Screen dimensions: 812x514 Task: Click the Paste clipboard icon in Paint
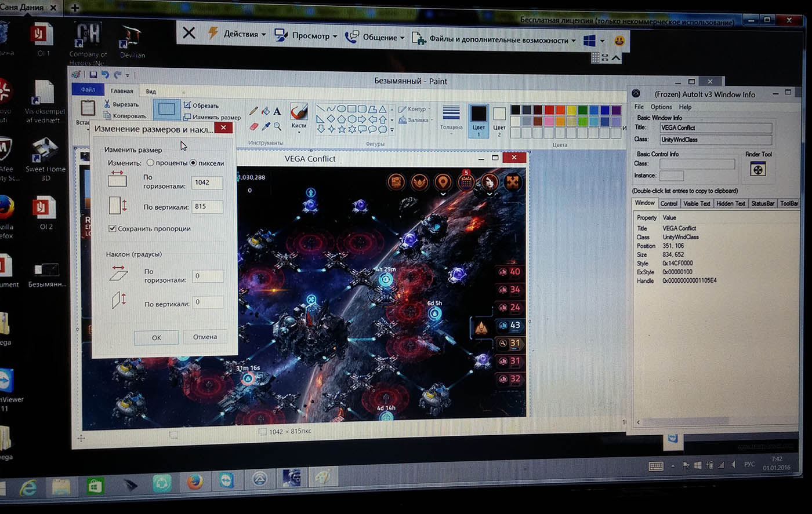pyautogui.click(x=88, y=108)
